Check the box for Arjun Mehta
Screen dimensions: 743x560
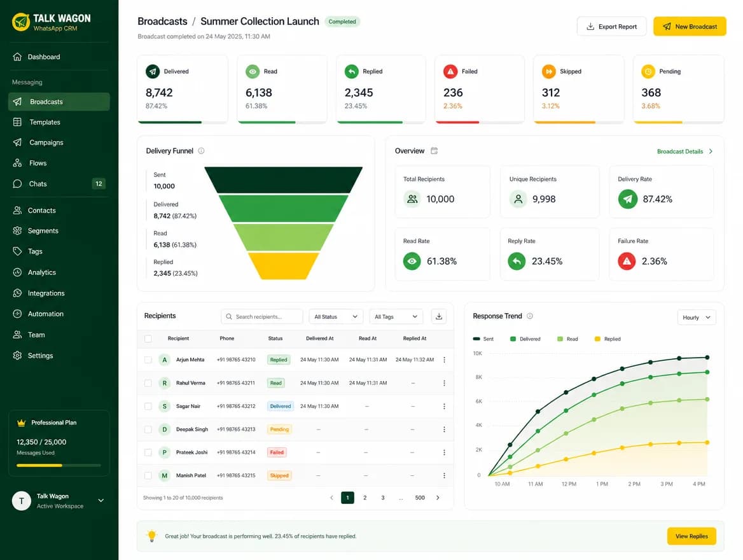(148, 360)
